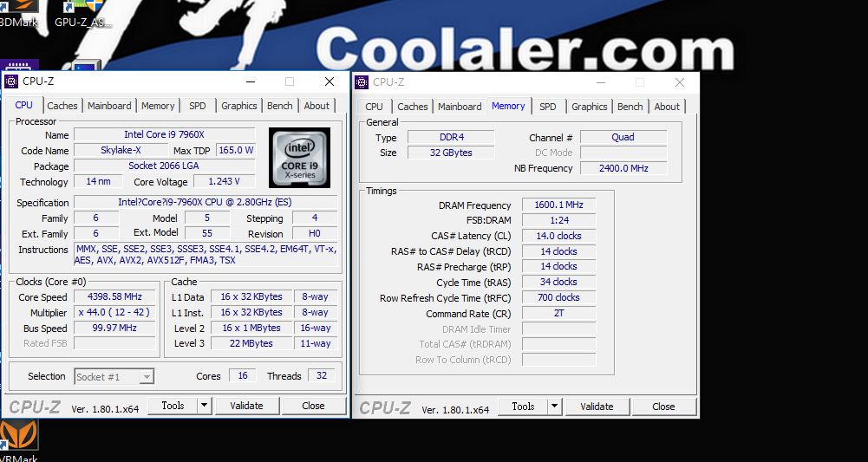
Task: Click Bus Speed value 99.97 MHz
Action: [x=114, y=328]
